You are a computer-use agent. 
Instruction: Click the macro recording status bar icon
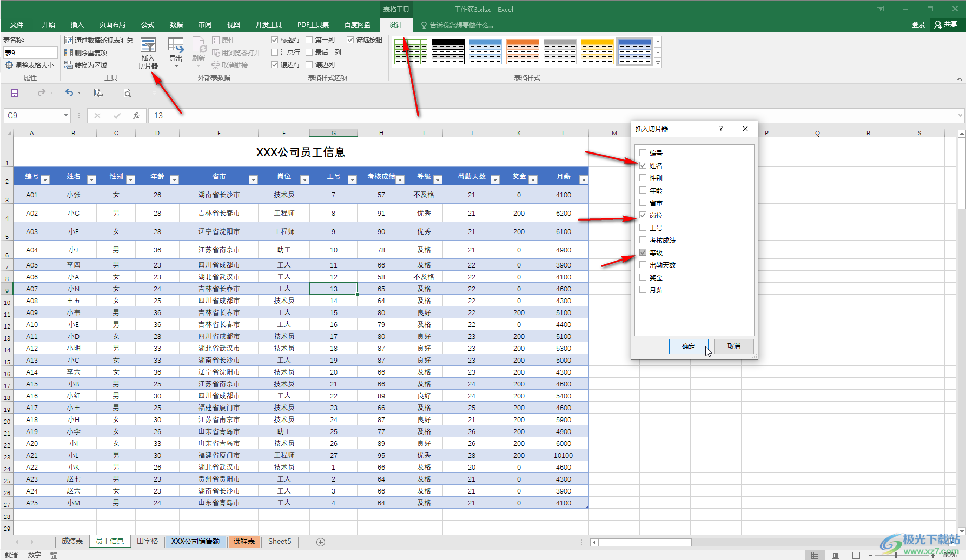tap(54, 555)
